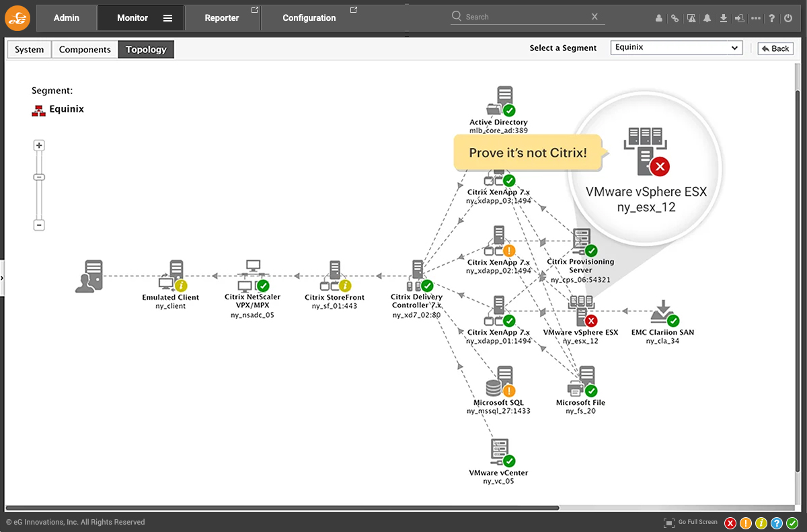Click the zoom out minus button
This screenshot has height=532, width=807.
coord(39,225)
